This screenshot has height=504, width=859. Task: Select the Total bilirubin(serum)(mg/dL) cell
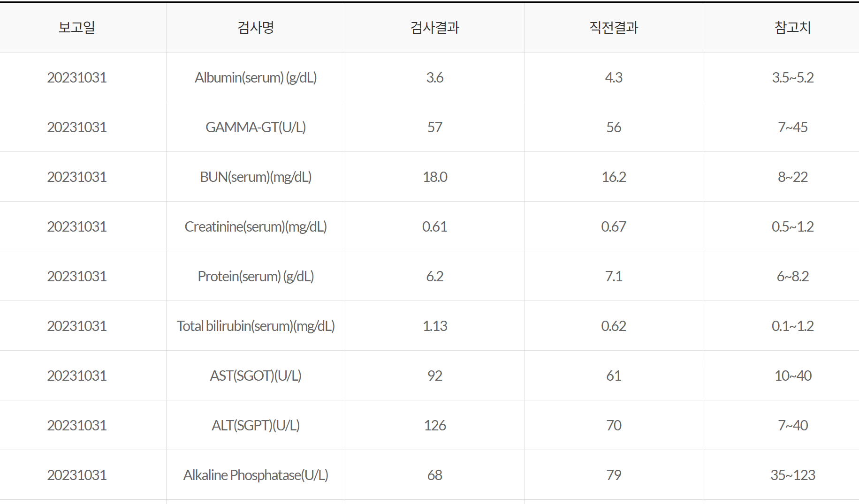tap(256, 326)
